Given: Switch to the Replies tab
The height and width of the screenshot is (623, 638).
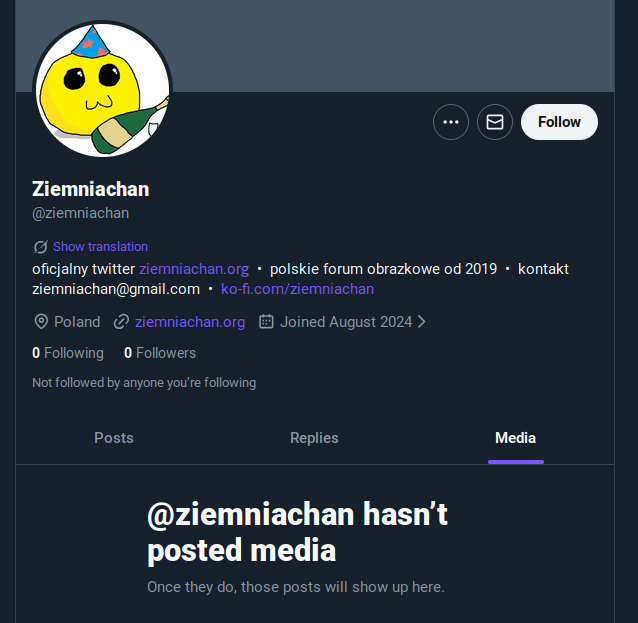Looking at the screenshot, I should point(314,438).
